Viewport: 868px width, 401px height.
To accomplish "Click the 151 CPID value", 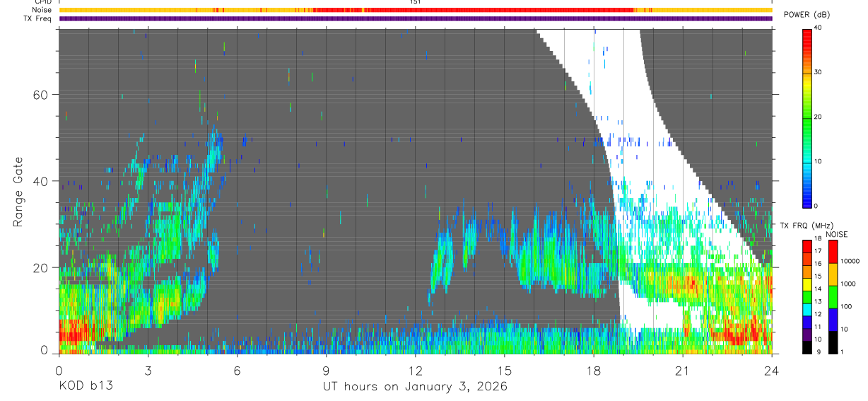I will click(x=415, y=2).
